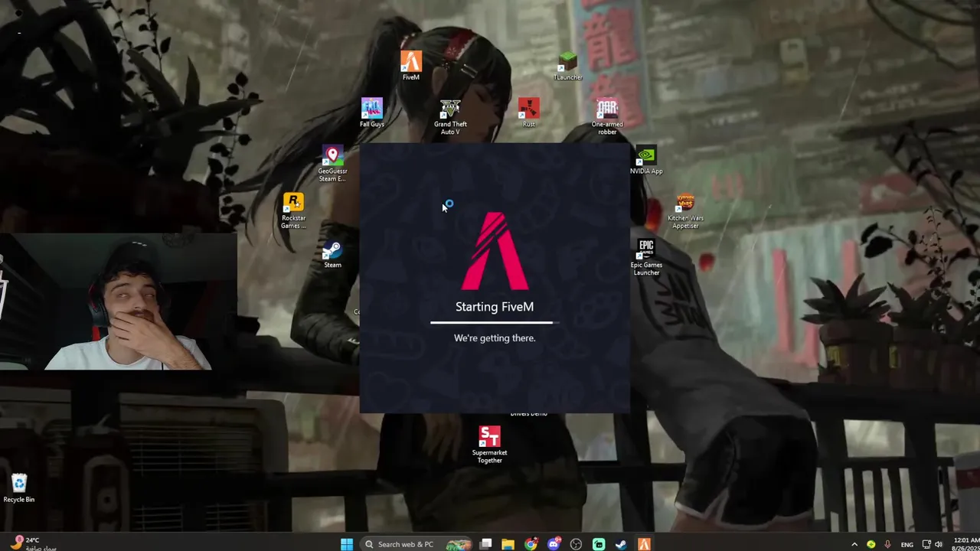Click the webcam overlay thumbnail
The width and height of the screenshot is (980, 551).
pyautogui.click(x=119, y=302)
